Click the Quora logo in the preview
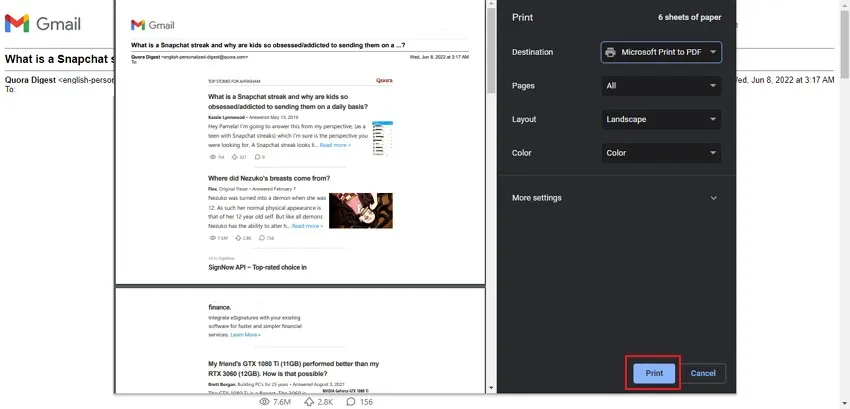 pyautogui.click(x=384, y=79)
